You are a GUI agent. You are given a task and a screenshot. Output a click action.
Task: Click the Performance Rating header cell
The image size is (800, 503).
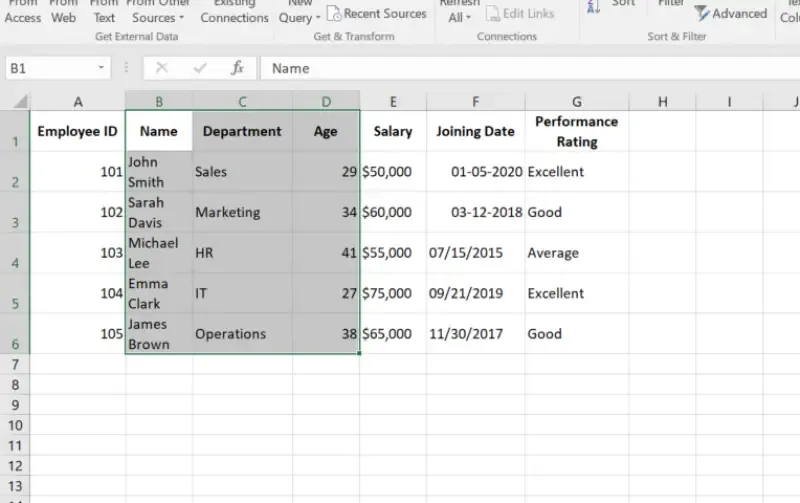pyautogui.click(x=577, y=131)
